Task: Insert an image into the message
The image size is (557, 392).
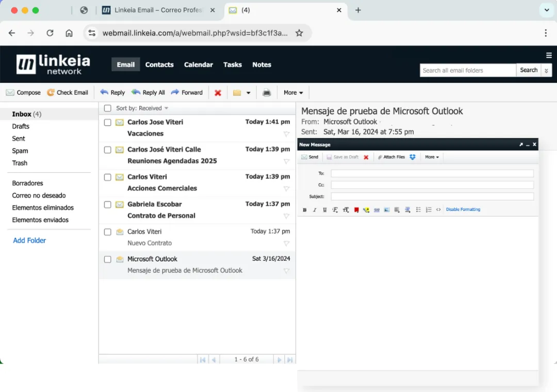Action: click(x=387, y=210)
